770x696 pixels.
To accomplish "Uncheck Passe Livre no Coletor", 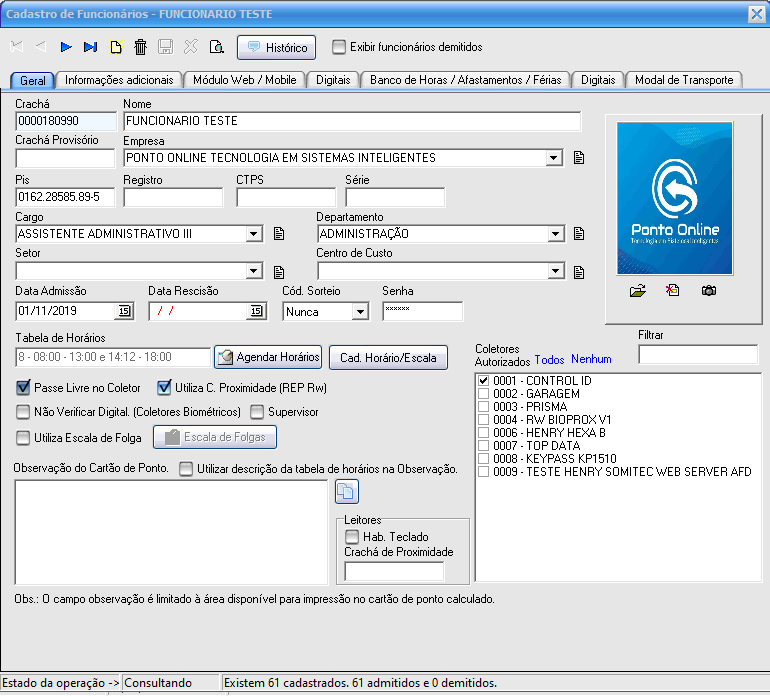I will (24, 388).
